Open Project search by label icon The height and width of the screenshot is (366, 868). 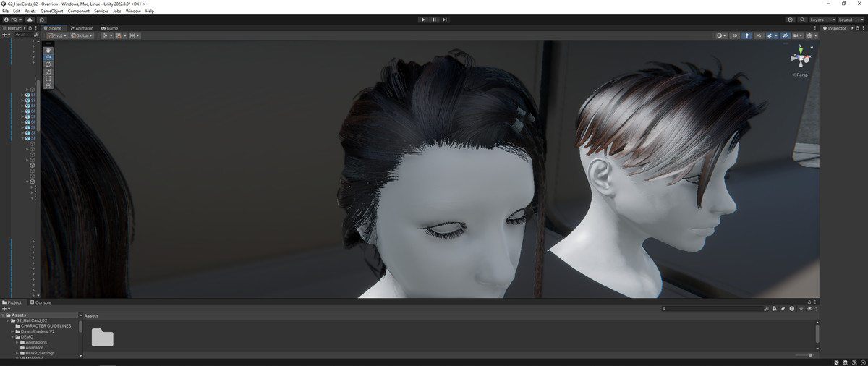(x=783, y=309)
